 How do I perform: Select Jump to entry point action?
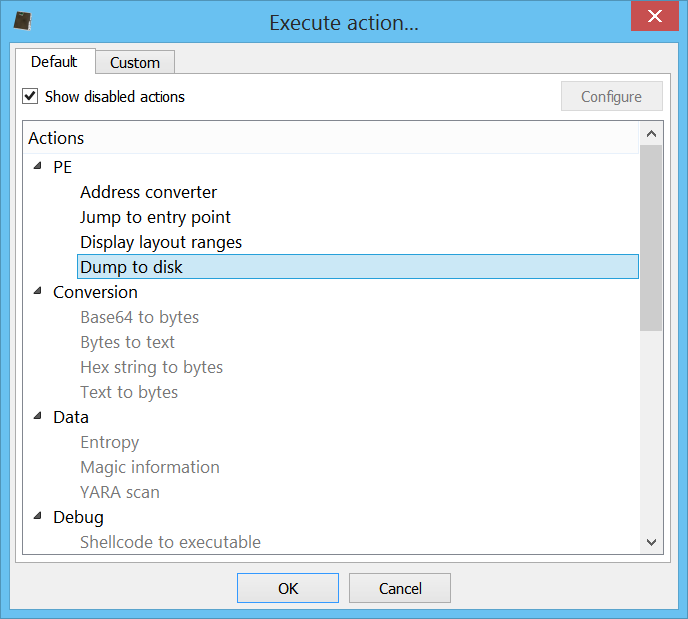pyautogui.click(x=155, y=217)
